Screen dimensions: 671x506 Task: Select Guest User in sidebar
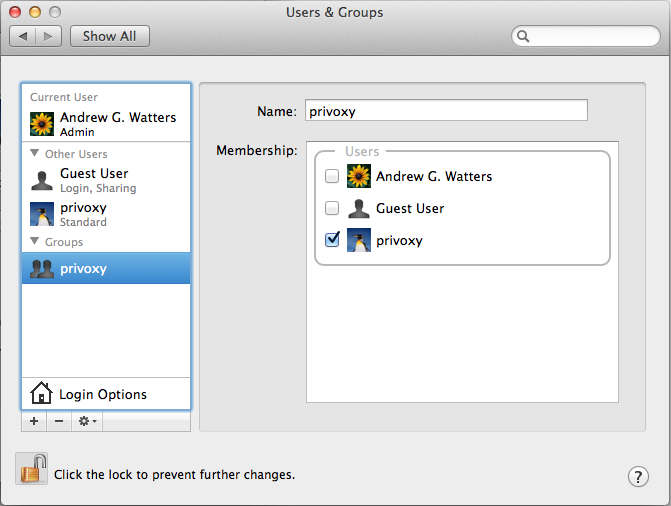106,180
